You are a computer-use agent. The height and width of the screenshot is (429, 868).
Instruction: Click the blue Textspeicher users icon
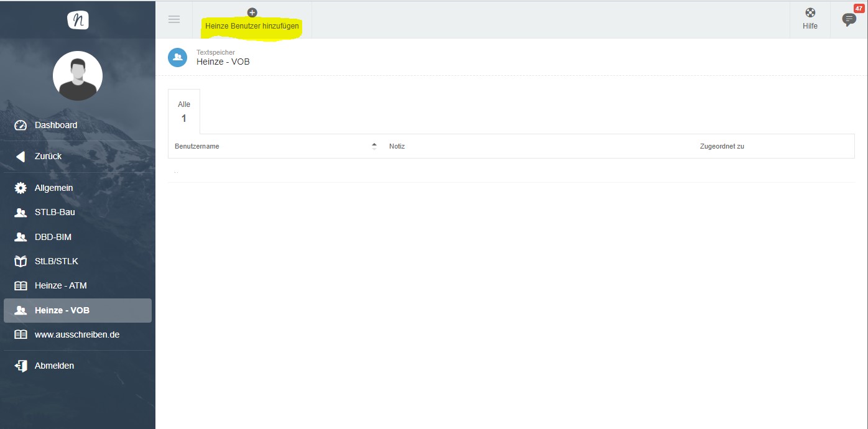pos(178,57)
